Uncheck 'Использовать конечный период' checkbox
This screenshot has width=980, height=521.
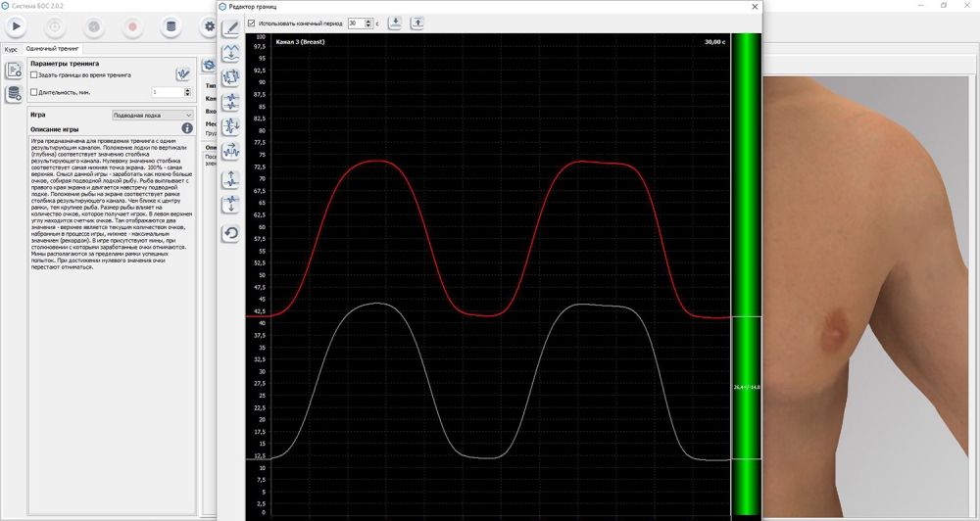(252, 24)
